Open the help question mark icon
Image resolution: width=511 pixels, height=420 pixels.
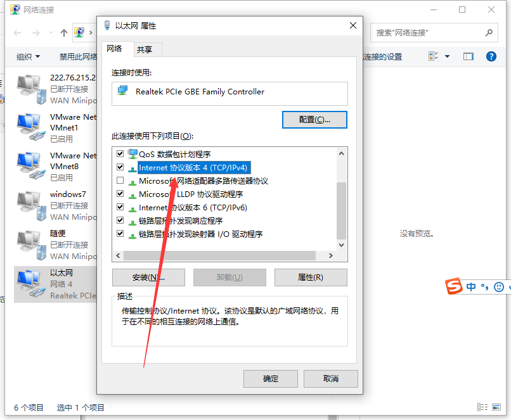[x=491, y=56]
